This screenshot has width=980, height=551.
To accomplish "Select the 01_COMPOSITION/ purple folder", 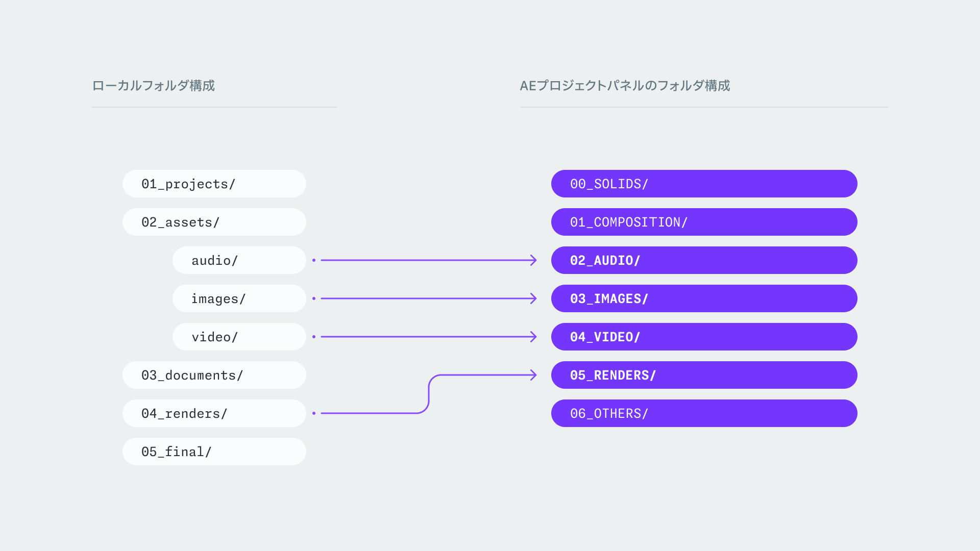I will [704, 222].
